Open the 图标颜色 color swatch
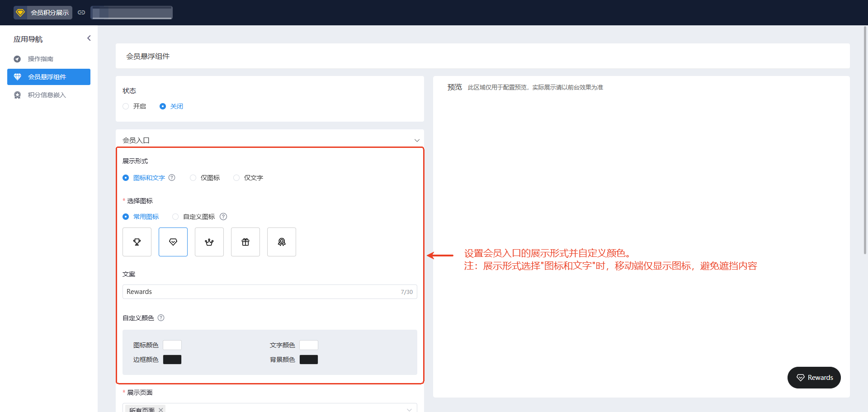Image resolution: width=868 pixels, height=412 pixels. coord(172,345)
